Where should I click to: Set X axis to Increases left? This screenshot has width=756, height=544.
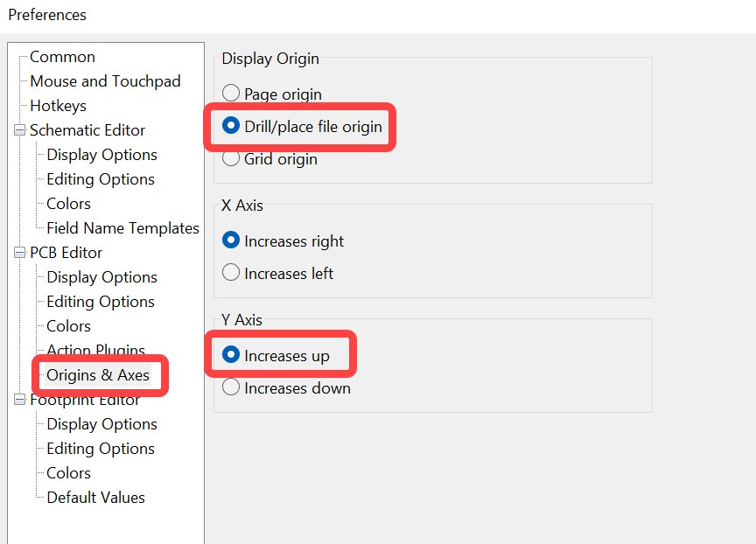coord(231,273)
